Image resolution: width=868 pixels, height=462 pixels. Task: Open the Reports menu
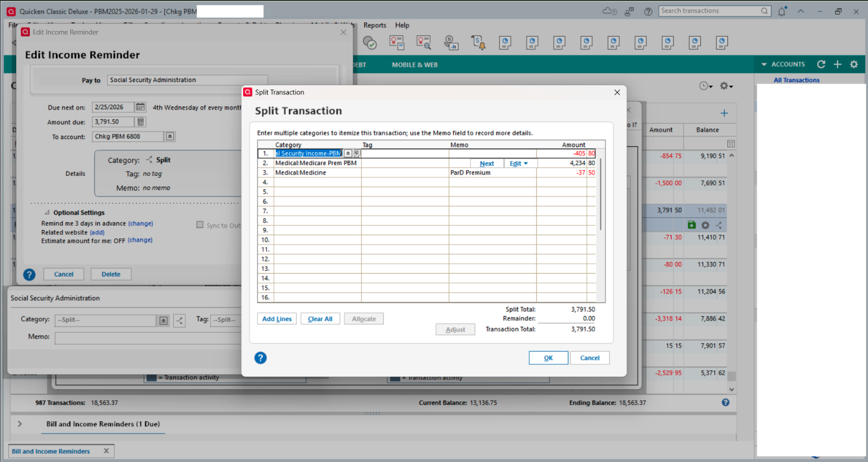tap(375, 25)
